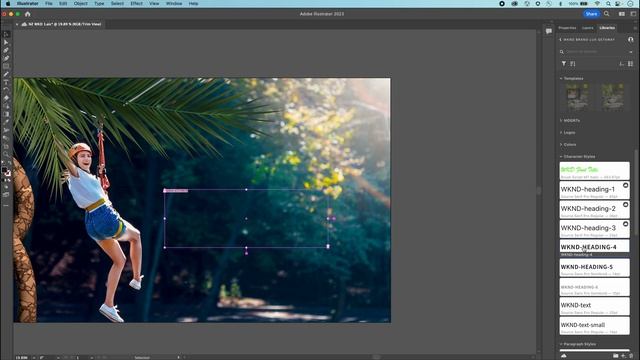Apply the WKND-heading-2 character style
Image resolution: width=640 pixels, height=360 pixels.
point(594,209)
